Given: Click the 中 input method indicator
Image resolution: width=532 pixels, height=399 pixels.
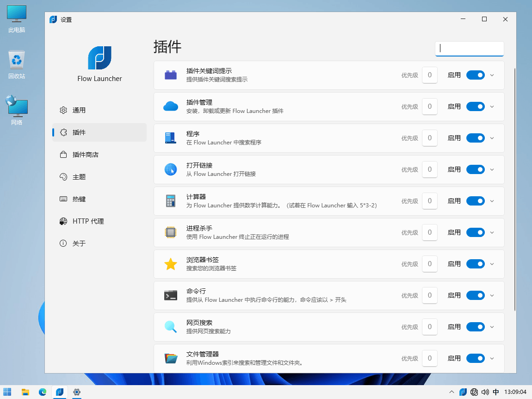Looking at the screenshot, I should pyautogui.click(x=496, y=392).
